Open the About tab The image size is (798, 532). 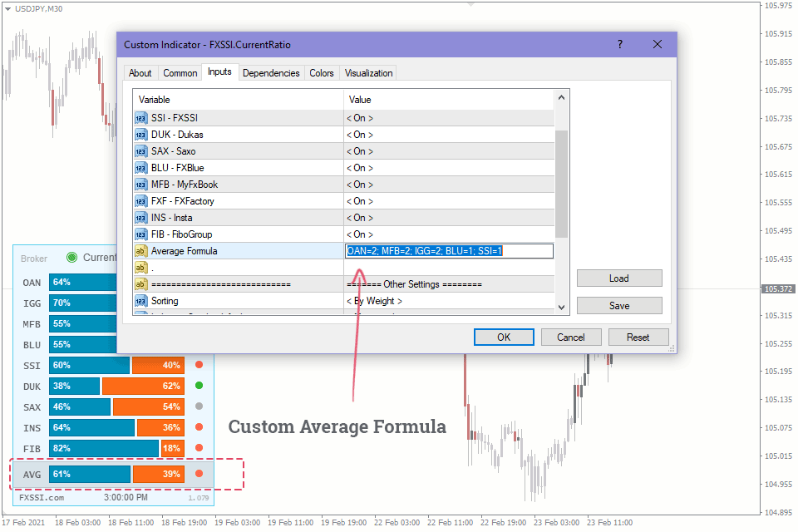(x=140, y=73)
